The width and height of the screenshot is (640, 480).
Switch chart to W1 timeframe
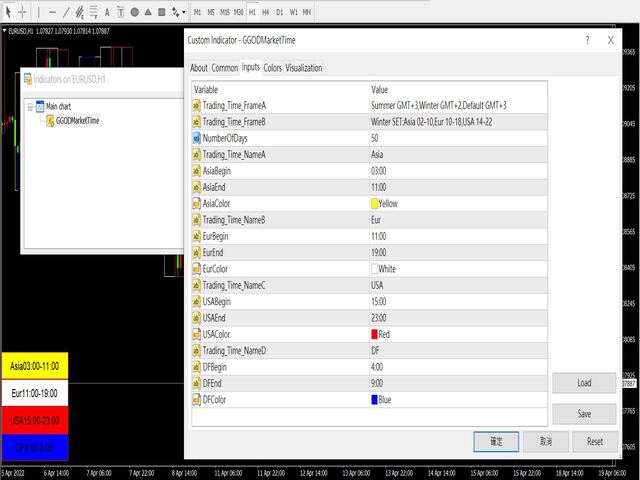pyautogui.click(x=293, y=12)
